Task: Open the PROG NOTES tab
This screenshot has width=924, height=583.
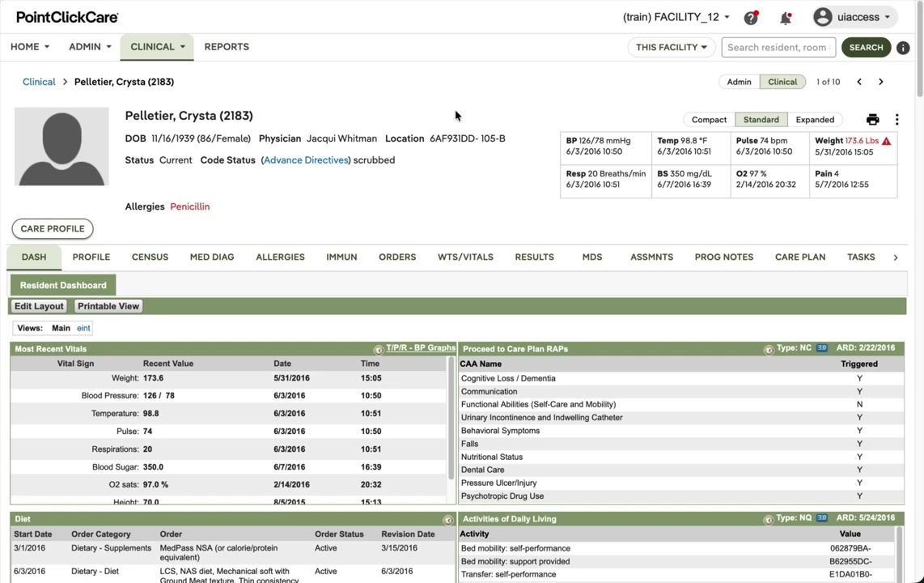Action: (724, 257)
